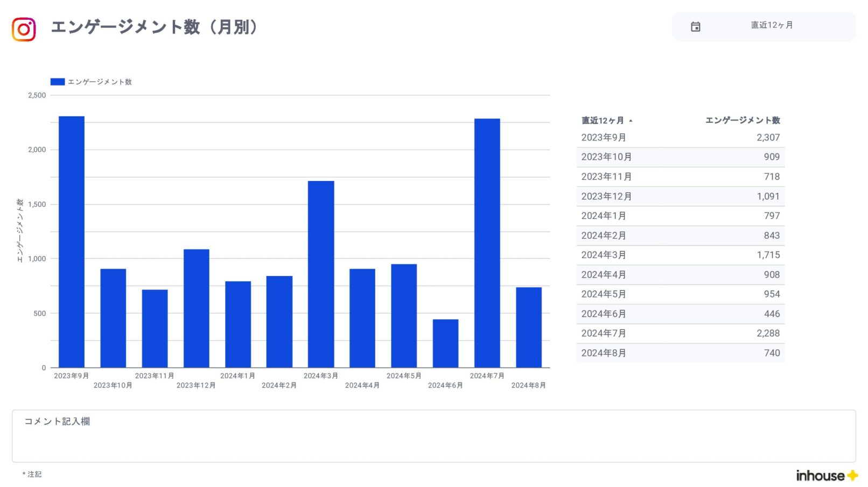Click the Instagram logo icon

(x=24, y=29)
